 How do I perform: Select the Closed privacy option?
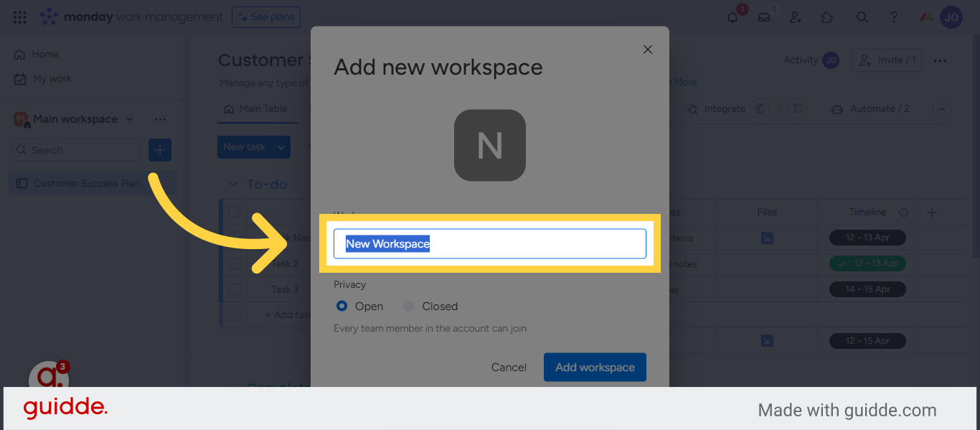(409, 306)
